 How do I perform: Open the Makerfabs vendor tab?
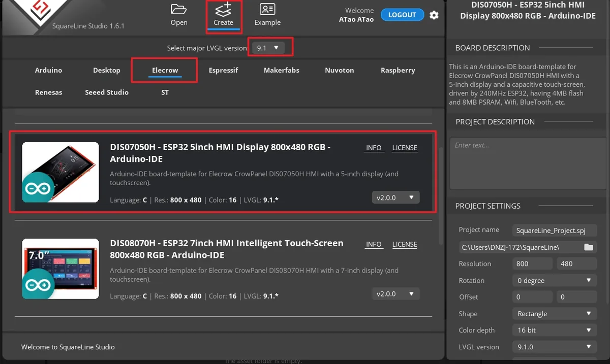click(x=281, y=70)
